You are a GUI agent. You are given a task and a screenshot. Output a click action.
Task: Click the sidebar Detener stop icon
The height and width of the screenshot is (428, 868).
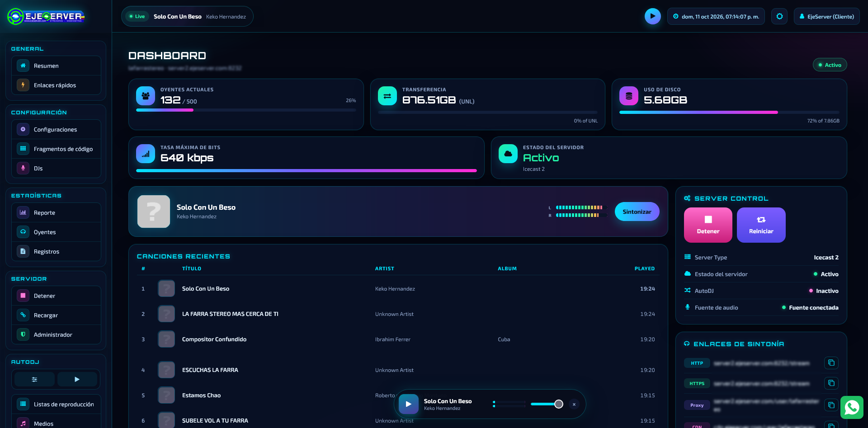(x=23, y=296)
